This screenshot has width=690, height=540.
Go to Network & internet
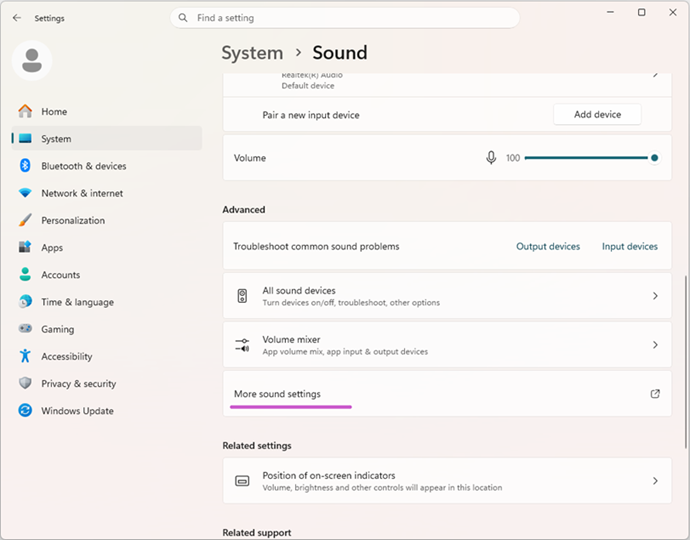pyautogui.click(x=106, y=193)
